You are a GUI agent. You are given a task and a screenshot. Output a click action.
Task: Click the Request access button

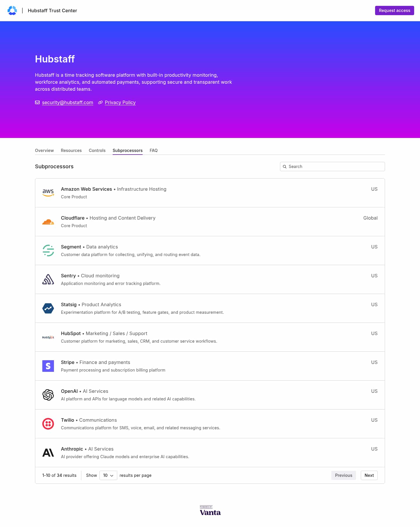click(x=394, y=10)
